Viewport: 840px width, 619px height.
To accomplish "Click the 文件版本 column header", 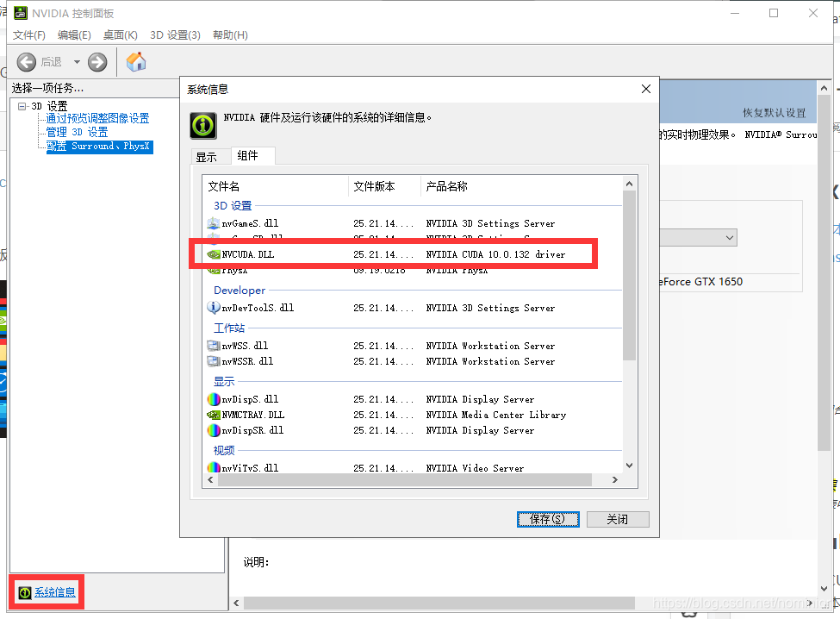I will 384,186.
